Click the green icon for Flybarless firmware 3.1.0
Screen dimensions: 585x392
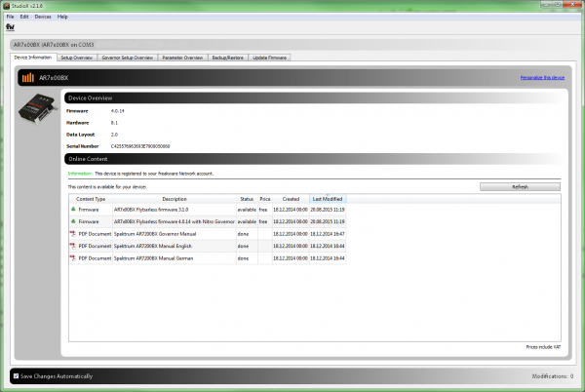coord(72,209)
